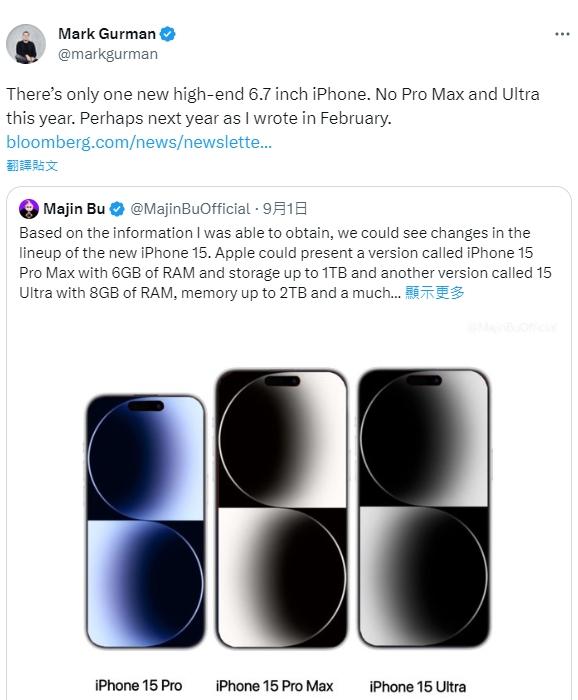The image size is (578, 700).
Task: Expand quoted tweet with 顯示更多
Action: (x=434, y=293)
